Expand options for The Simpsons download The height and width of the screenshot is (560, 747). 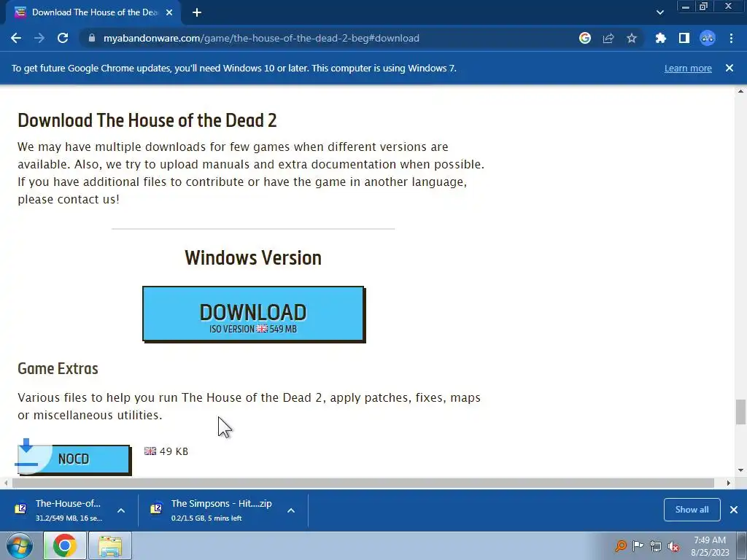tap(291, 510)
